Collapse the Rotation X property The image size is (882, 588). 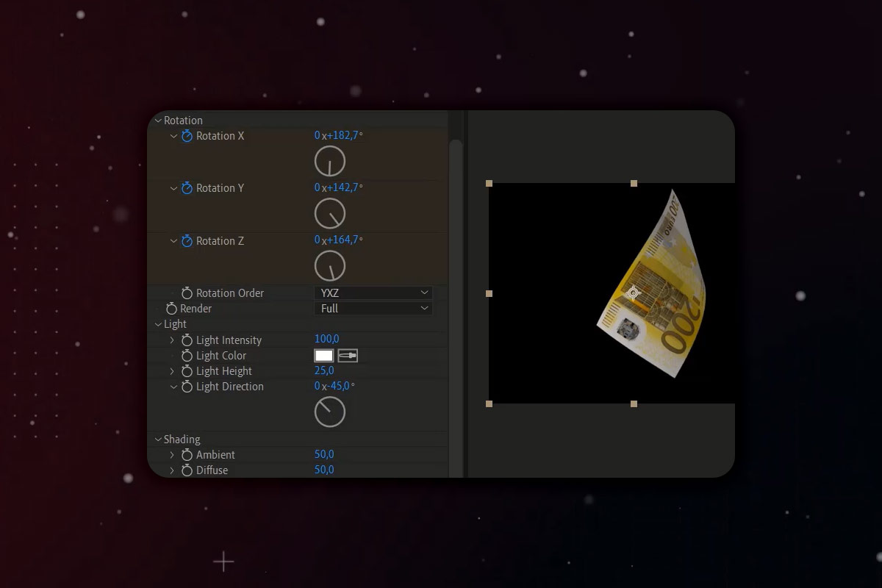[173, 136]
